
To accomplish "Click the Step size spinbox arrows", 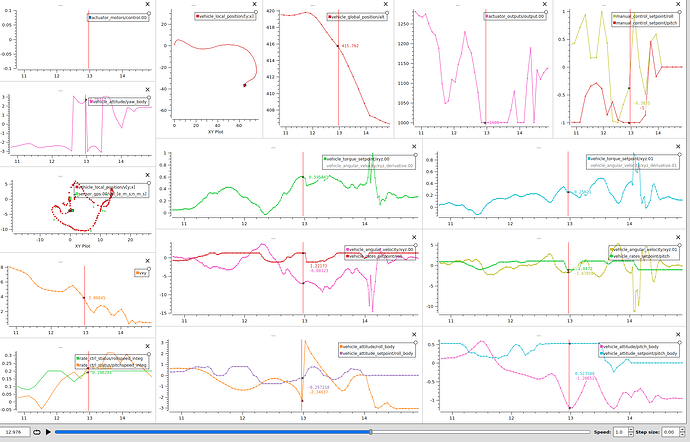I will coord(684,432).
